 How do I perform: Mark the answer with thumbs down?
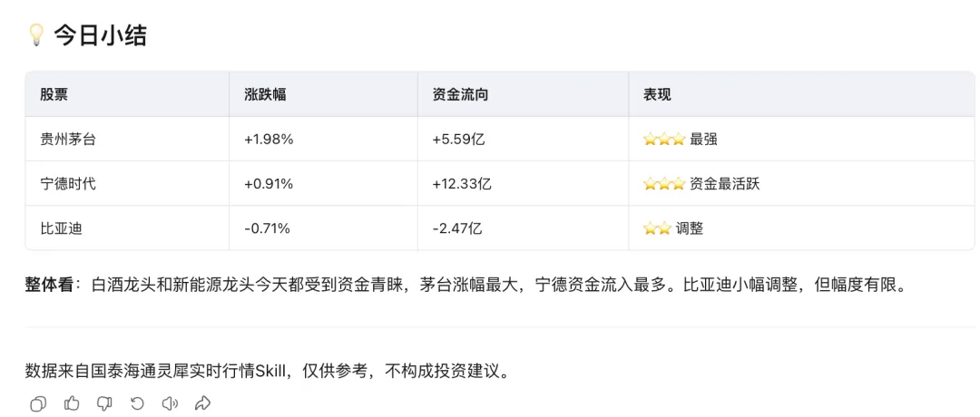(104, 403)
